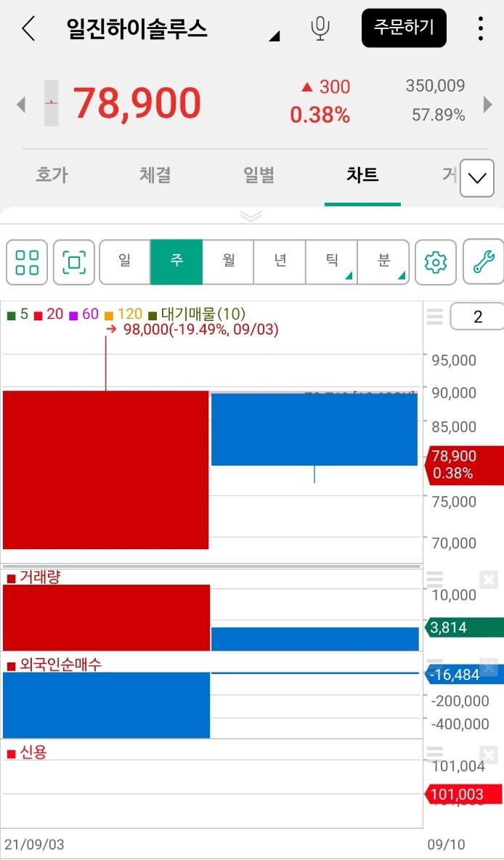Open the three-dot more options menu
This screenshot has width=504, height=860.
coord(481,28)
